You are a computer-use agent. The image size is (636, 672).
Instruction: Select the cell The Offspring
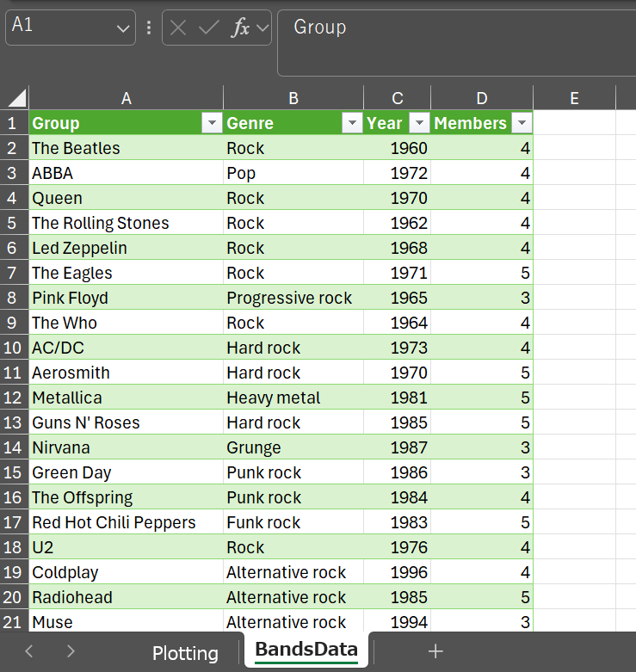tap(126, 497)
